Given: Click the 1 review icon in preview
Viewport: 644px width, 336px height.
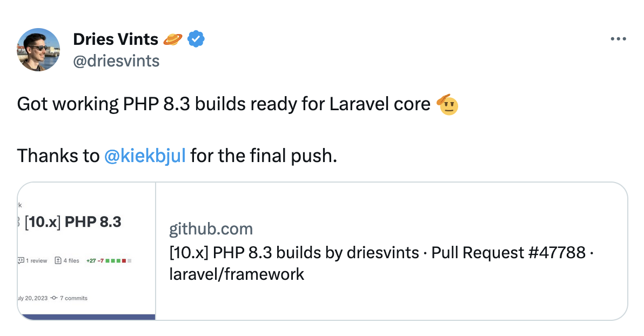Looking at the screenshot, I should coord(21,260).
